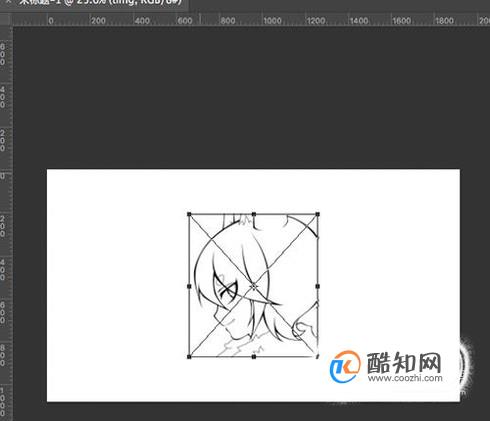Click the top-center transform handle
Viewport: 490px width, 421px height.
254,214
